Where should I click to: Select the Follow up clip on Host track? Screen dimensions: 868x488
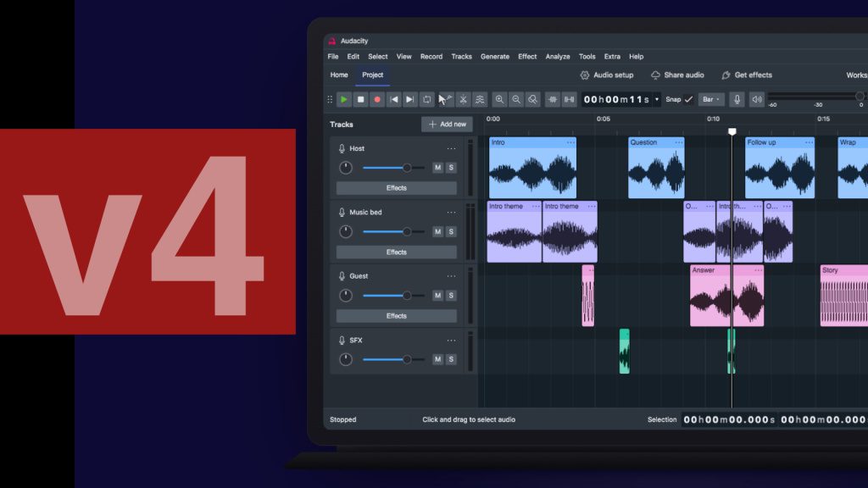click(780, 168)
